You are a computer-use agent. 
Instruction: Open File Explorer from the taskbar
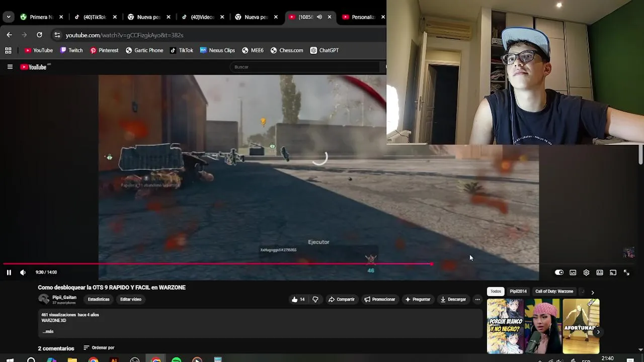click(x=72, y=360)
